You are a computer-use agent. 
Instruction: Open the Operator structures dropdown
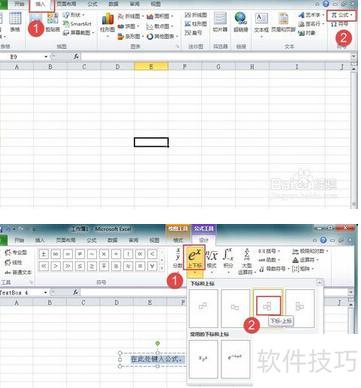306,260
